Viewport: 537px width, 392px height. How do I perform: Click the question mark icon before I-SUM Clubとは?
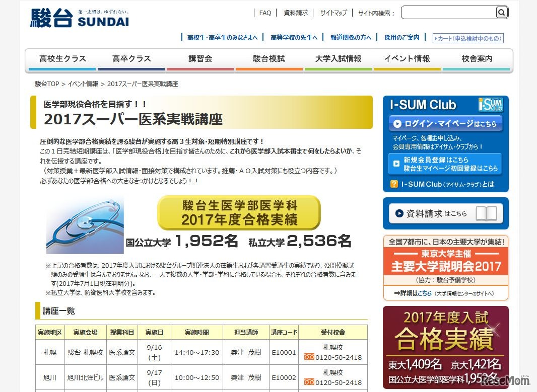393,184
